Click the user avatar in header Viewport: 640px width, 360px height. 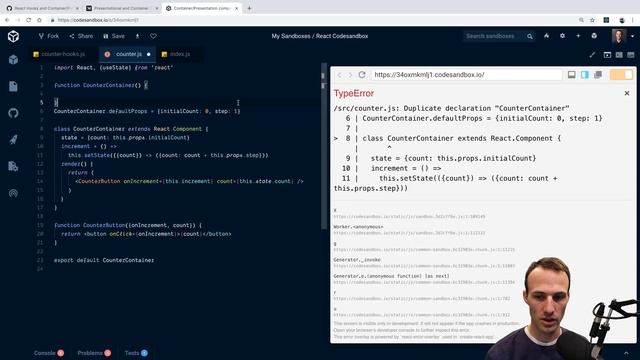coord(619,36)
